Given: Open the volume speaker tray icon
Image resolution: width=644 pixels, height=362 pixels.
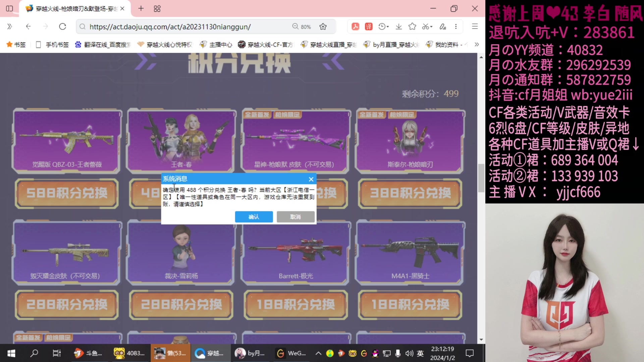Looking at the screenshot, I should pyautogui.click(x=409, y=353).
